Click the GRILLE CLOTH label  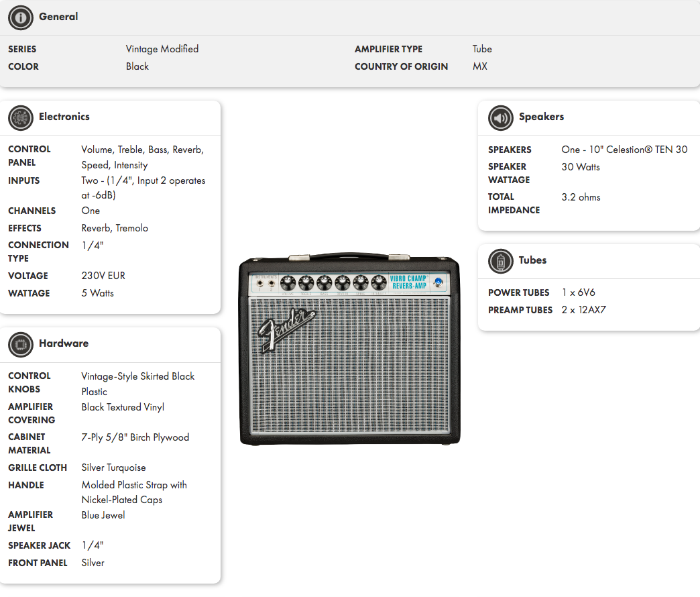tap(38, 468)
